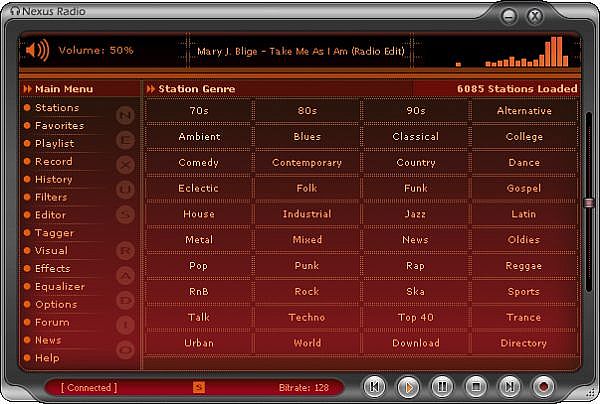Screen dimensions: 600x404
Task: Select the Trance genre
Action: [524, 317]
